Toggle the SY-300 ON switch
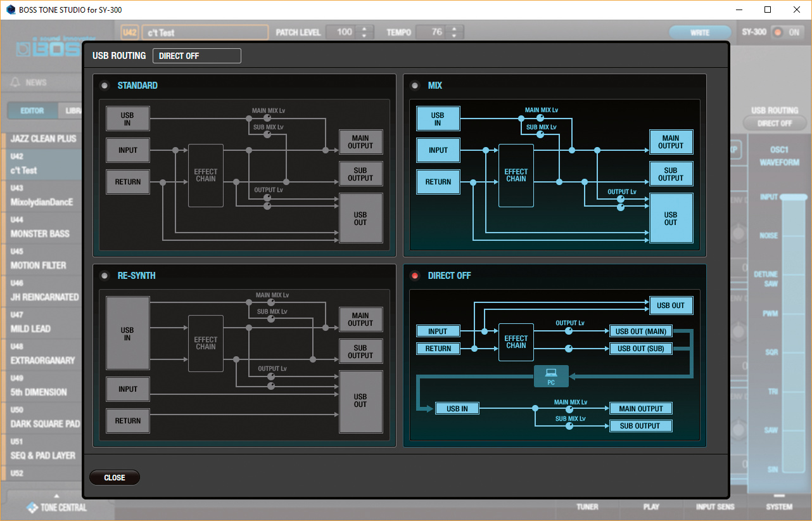 787,32
